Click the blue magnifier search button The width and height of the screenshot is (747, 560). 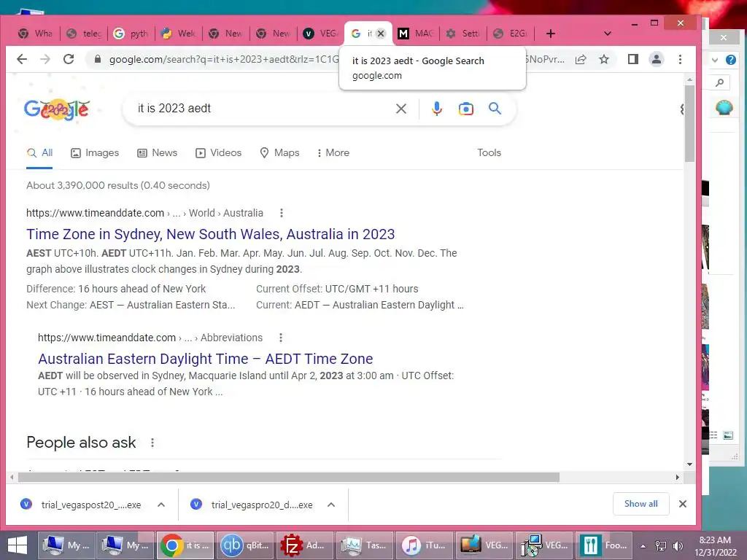point(495,109)
